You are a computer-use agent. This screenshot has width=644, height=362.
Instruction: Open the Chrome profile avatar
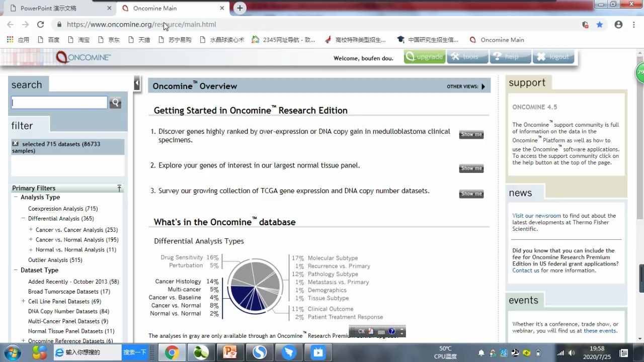click(x=619, y=24)
